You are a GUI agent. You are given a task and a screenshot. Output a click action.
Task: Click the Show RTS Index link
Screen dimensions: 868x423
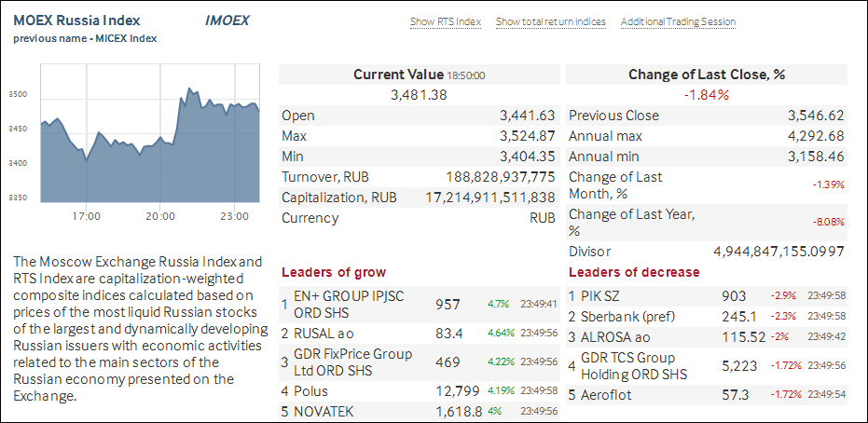tap(446, 21)
